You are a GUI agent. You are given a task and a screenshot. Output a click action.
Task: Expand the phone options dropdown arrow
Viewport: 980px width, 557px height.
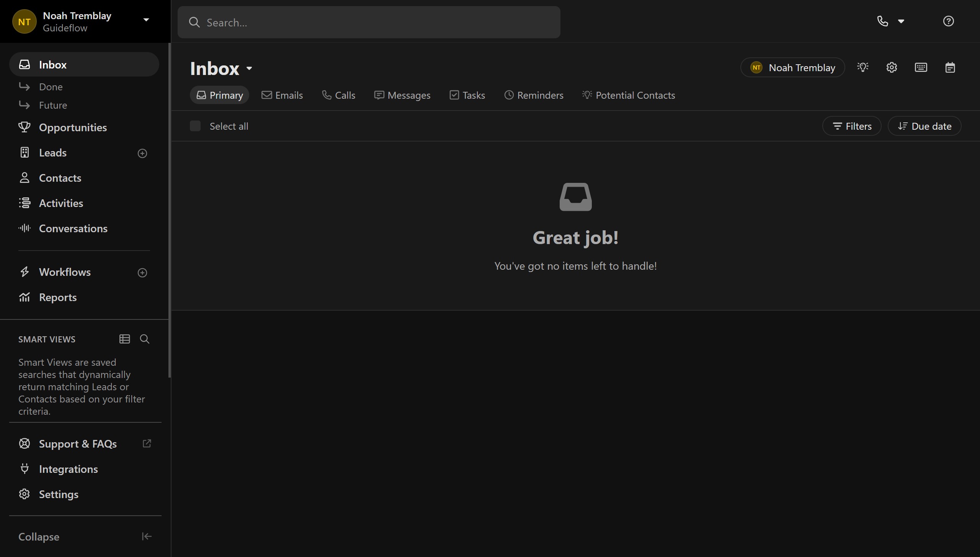[x=901, y=21]
